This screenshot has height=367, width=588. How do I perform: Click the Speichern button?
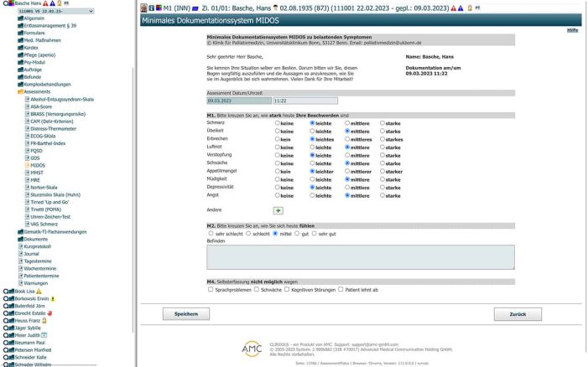(185, 314)
